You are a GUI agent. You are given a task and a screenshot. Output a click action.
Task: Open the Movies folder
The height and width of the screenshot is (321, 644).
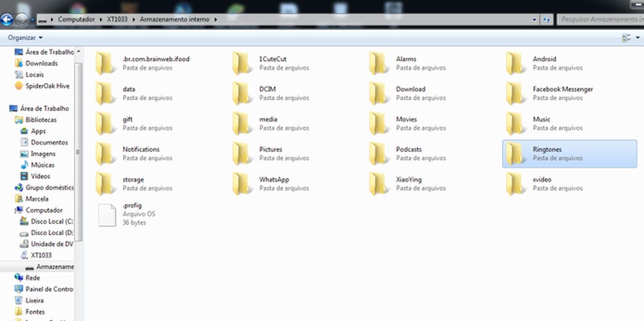[408, 124]
